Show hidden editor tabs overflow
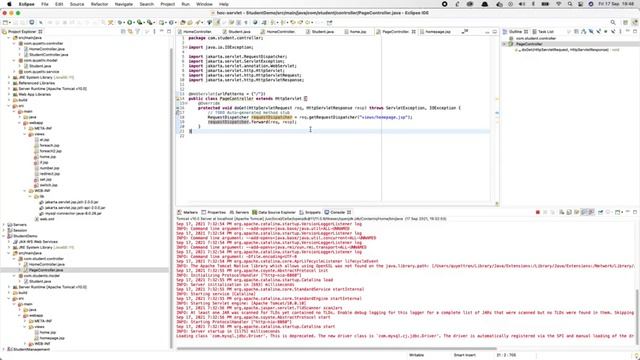 pyautogui.click(x=464, y=31)
